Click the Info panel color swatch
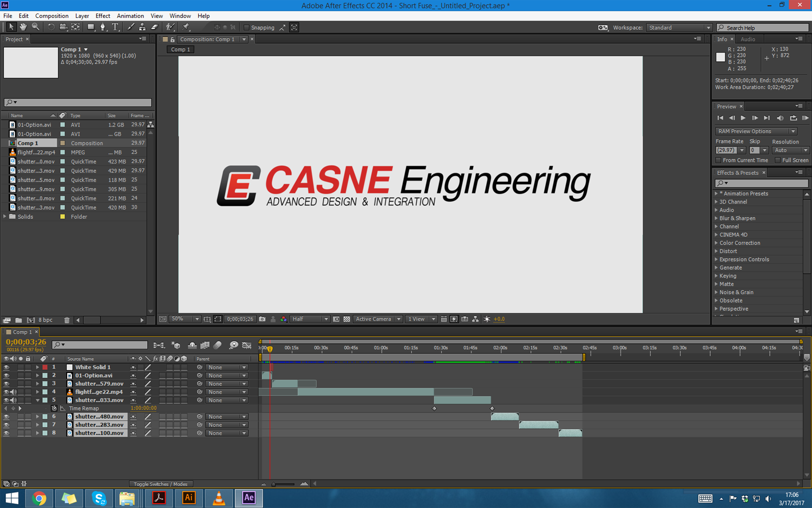 (721, 57)
